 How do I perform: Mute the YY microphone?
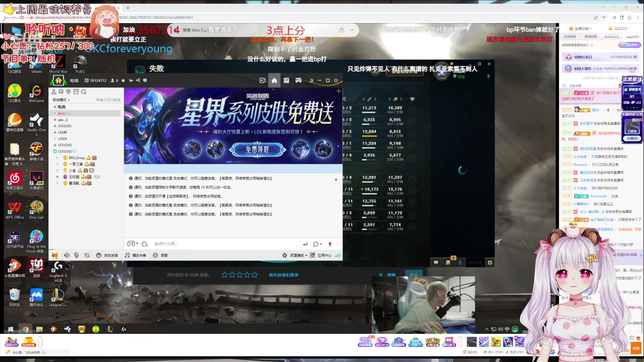[76, 255]
